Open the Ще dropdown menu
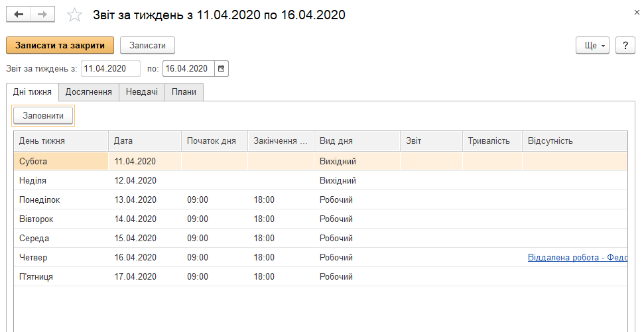Screen dimensions: 644x332 point(592,45)
